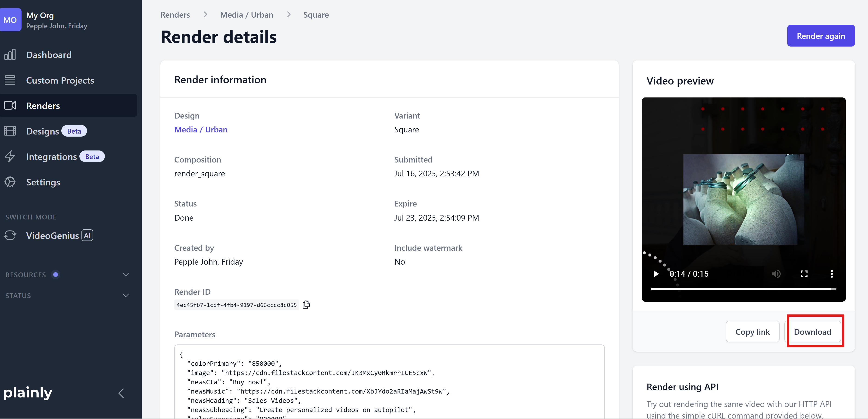Click the Designs filmstrip icon
The width and height of the screenshot is (868, 419).
[10, 131]
